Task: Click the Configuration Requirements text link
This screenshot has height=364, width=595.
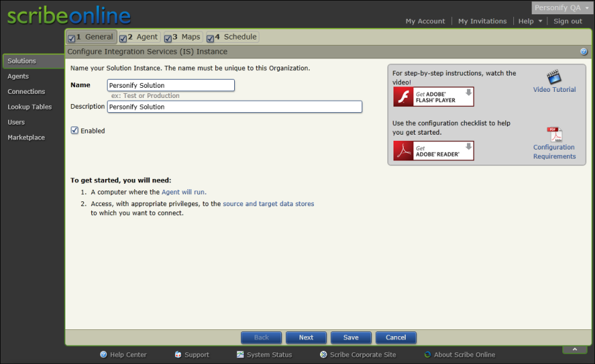Action: coord(554,152)
